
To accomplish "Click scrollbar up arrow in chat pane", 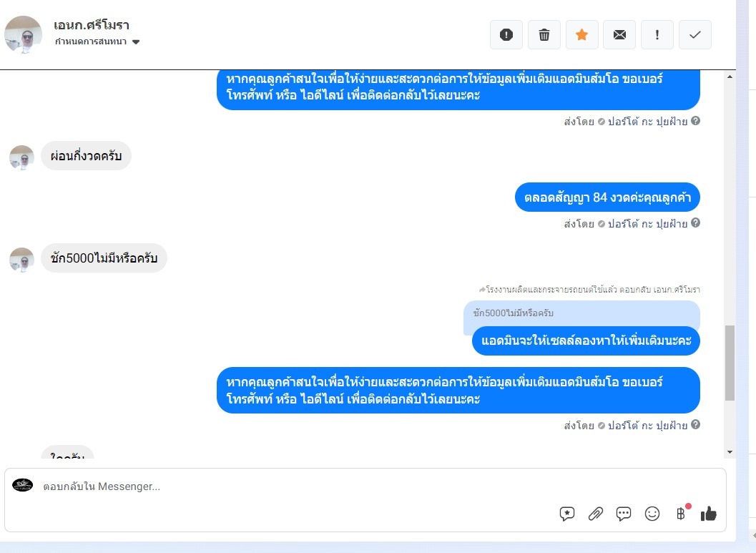I will point(730,77).
